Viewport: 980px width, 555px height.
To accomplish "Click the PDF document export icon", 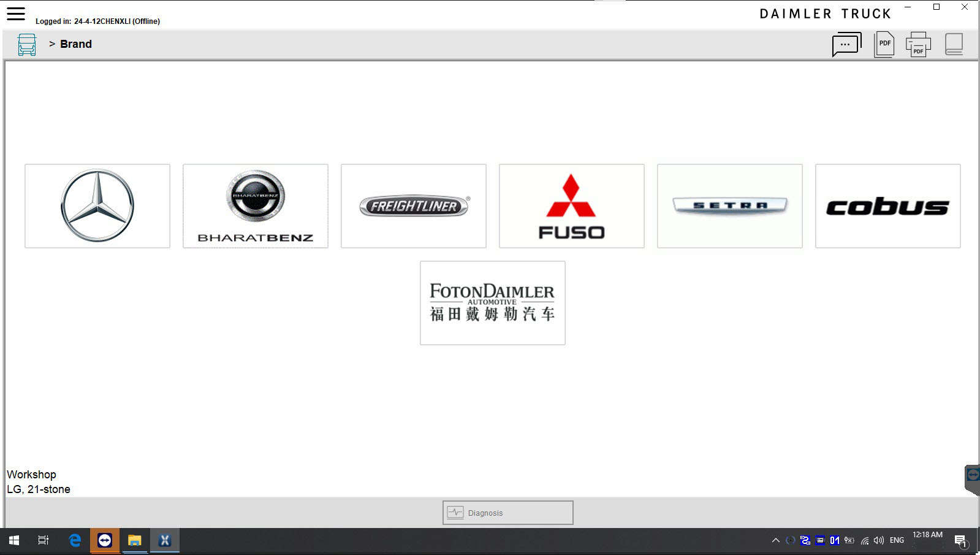I will point(884,44).
